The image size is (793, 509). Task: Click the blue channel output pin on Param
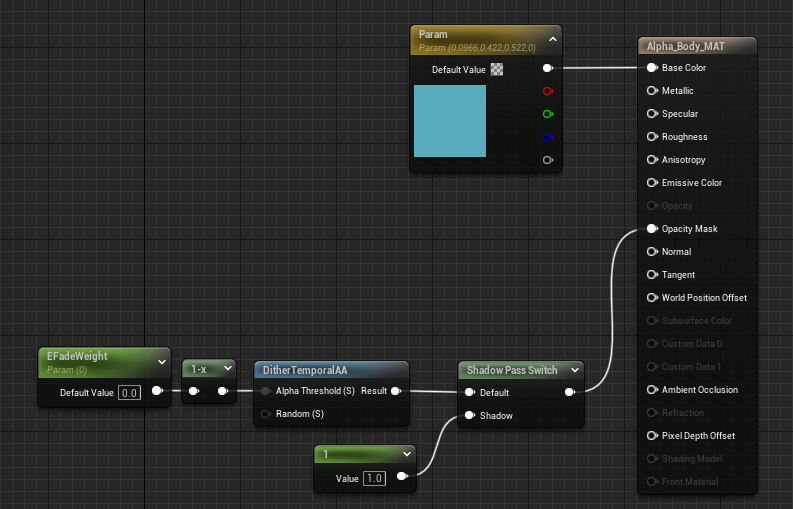pyautogui.click(x=547, y=137)
